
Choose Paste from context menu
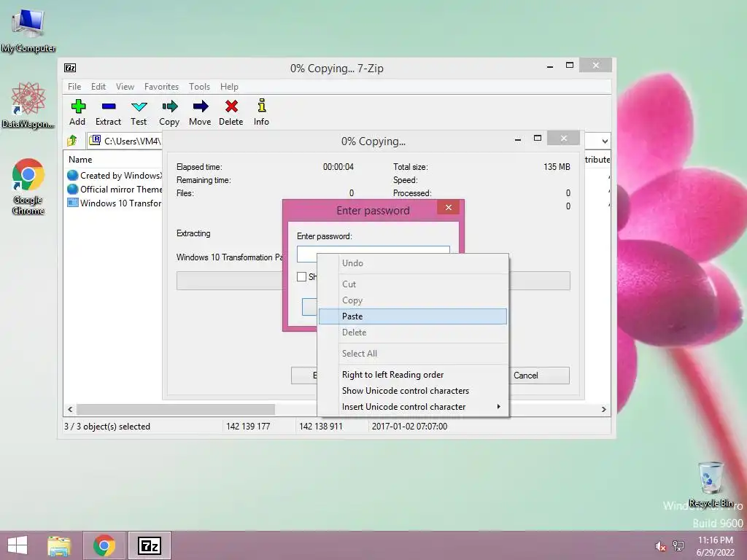[413, 316]
